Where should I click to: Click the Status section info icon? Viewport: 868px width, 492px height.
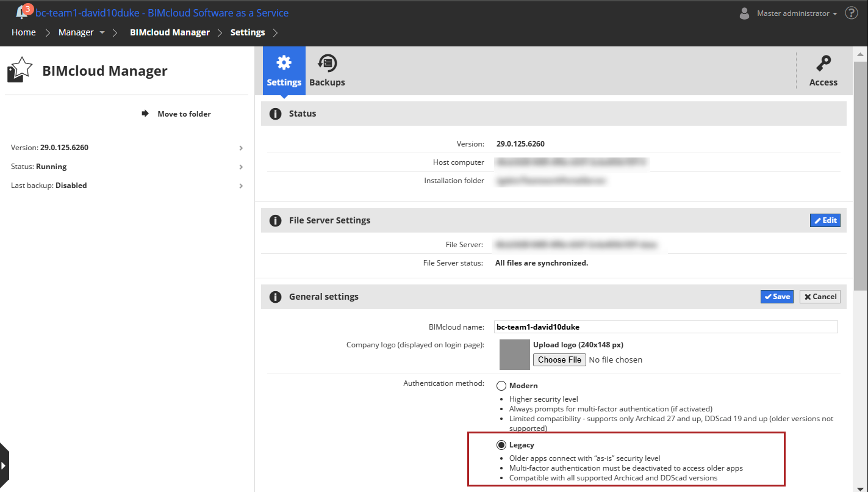point(276,114)
